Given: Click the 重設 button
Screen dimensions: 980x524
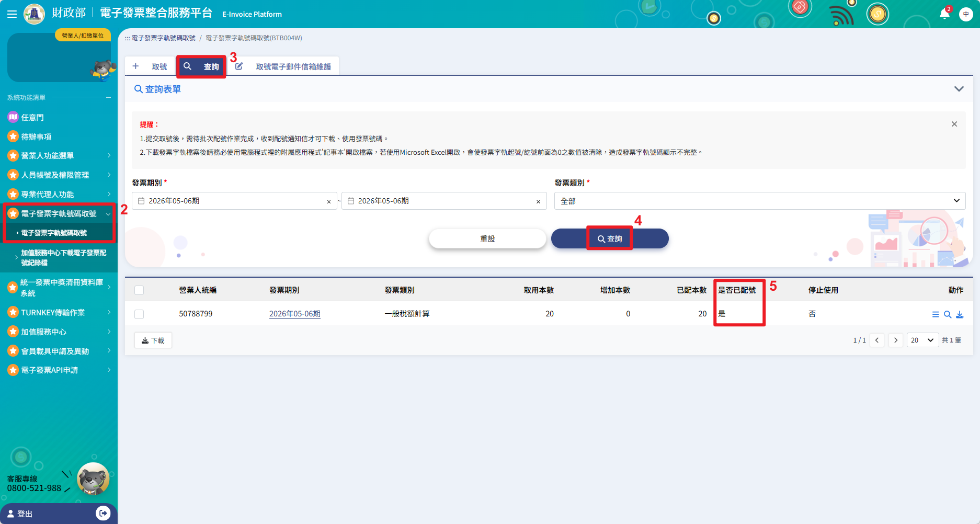Looking at the screenshot, I should [487, 238].
